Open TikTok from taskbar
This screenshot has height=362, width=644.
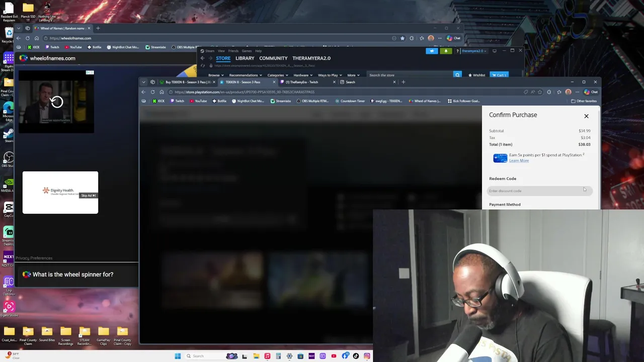356,356
